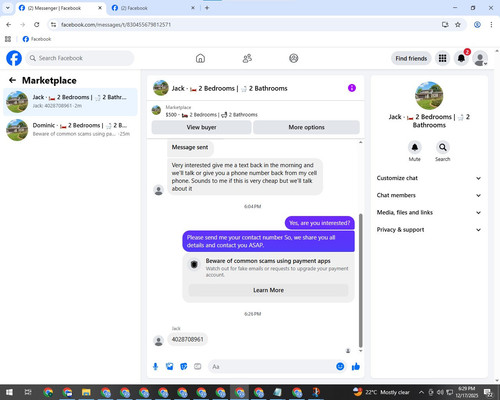Open the Windows notification center icon
Image resolution: width=500 pixels, height=400 pixels.
pyautogui.click(x=489, y=392)
